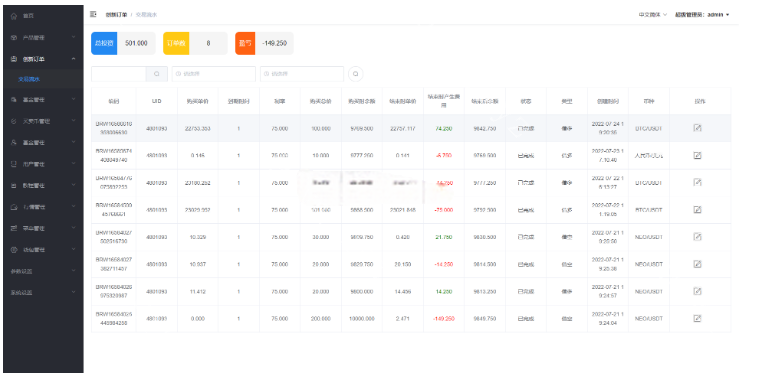Click the 操作 column header
This screenshot has width=769, height=375.
(700, 101)
